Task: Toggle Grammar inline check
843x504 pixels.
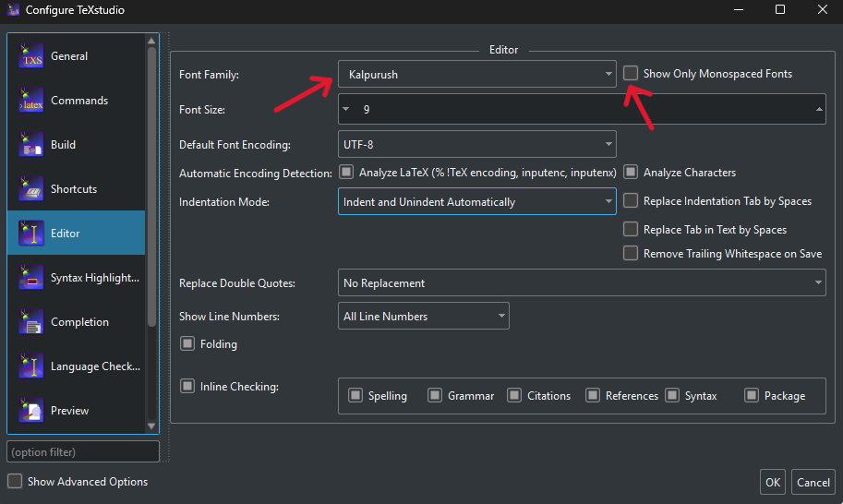Action: click(x=434, y=395)
